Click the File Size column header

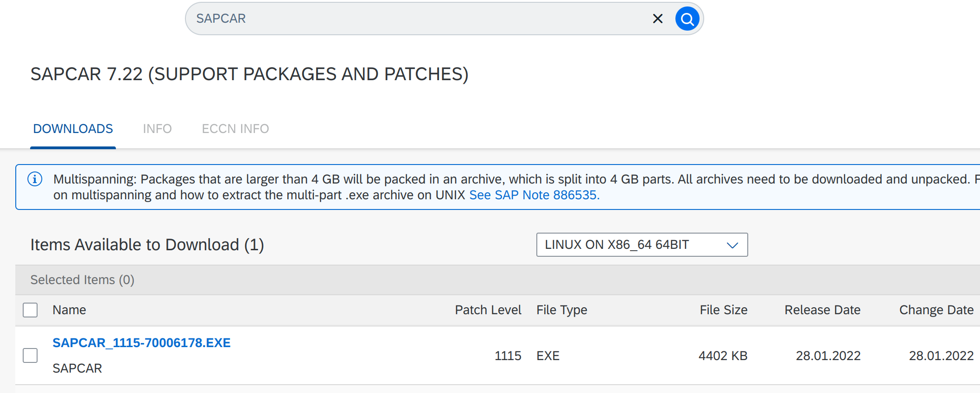724,310
